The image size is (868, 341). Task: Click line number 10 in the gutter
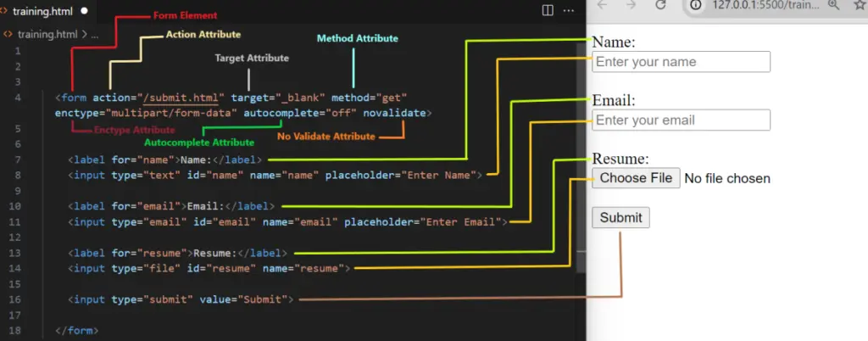pyautogui.click(x=15, y=206)
